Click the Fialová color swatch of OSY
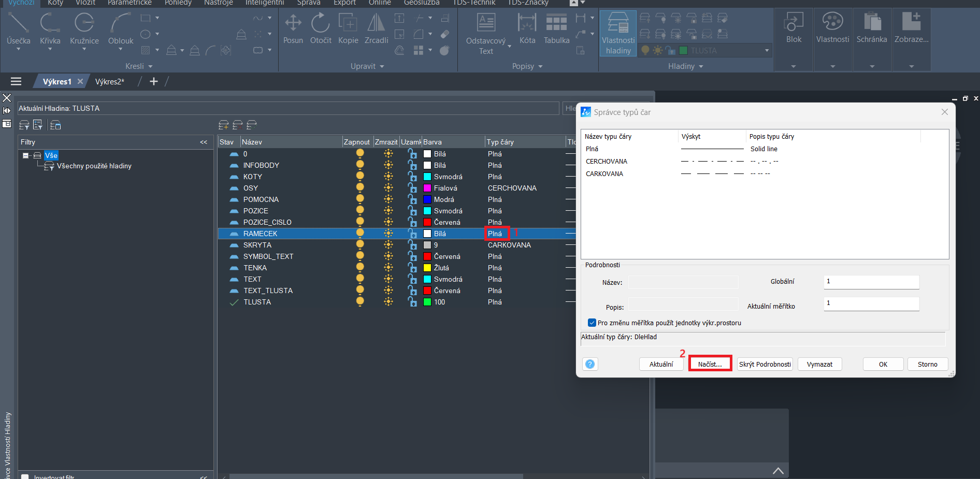The width and height of the screenshot is (980, 479). tap(427, 188)
